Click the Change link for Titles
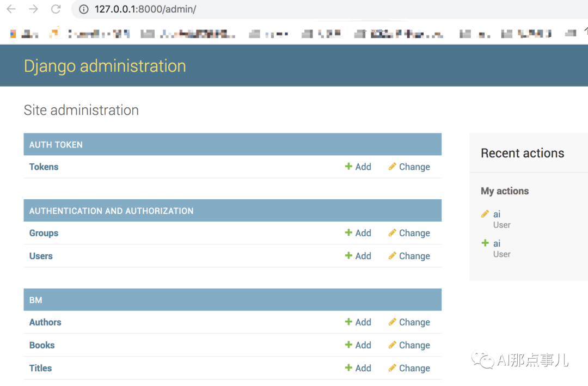This screenshot has height=386, width=588. click(x=414, y=369)
